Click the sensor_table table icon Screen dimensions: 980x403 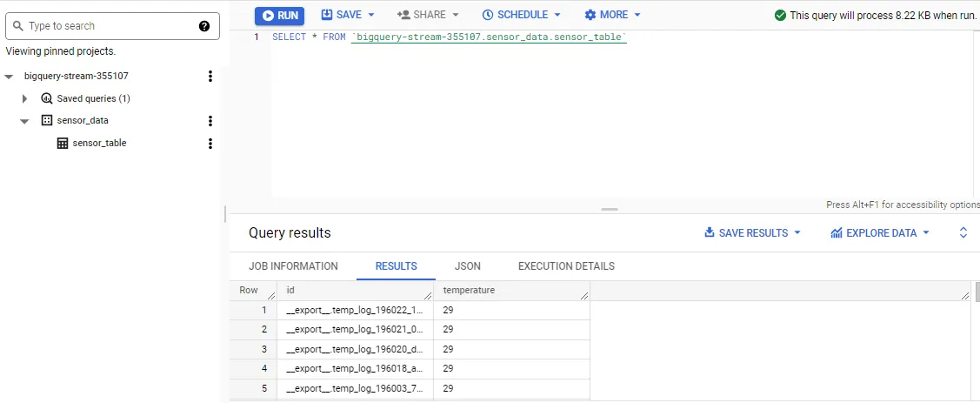tap(63, 144)
